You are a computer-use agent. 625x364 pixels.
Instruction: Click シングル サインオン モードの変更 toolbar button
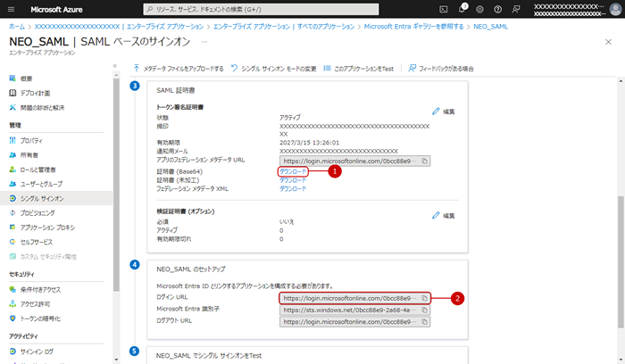274,69
